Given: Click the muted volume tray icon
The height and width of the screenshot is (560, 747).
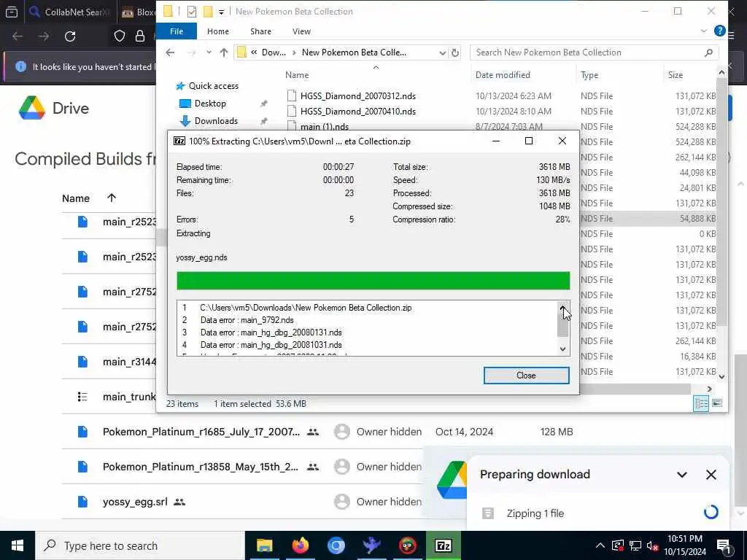Looking at the screenshot, I should (652, 545).
